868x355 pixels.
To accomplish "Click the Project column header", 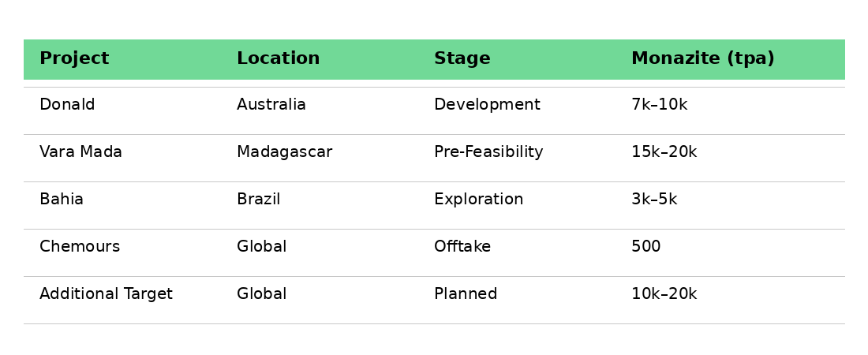I will [x=74, y=59].
